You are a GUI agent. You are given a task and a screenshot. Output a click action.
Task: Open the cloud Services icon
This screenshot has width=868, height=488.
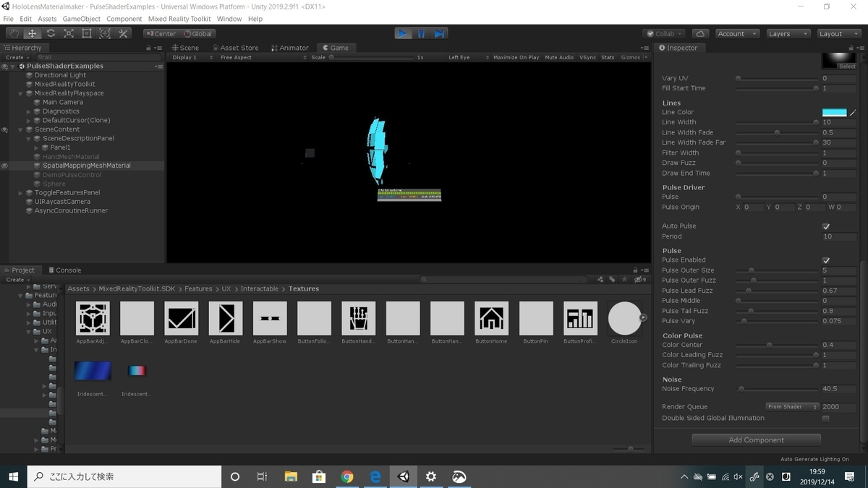pos(699,33)
